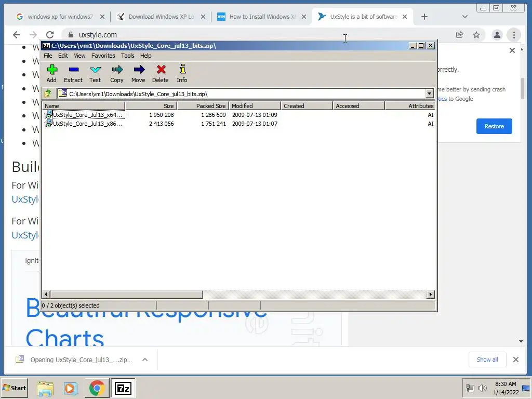Sort by Modified column header
The width and height of the screenshot is (532, 399).
pos(255,106)
